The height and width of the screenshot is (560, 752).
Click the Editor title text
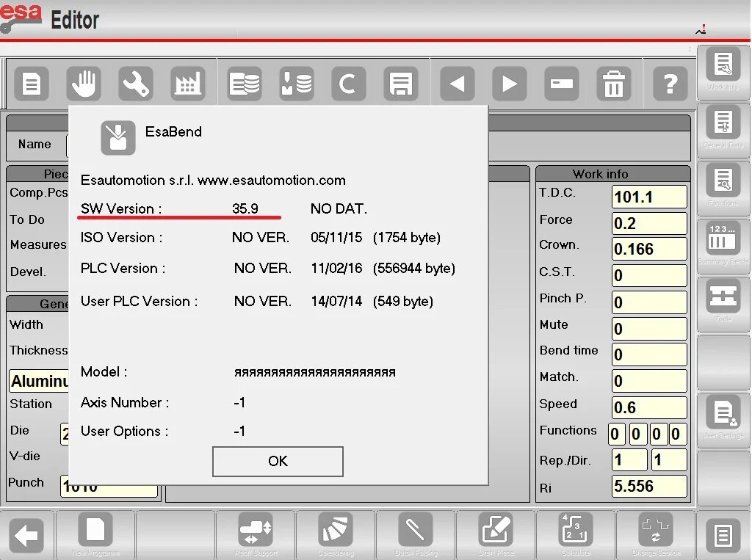(75, 20)
